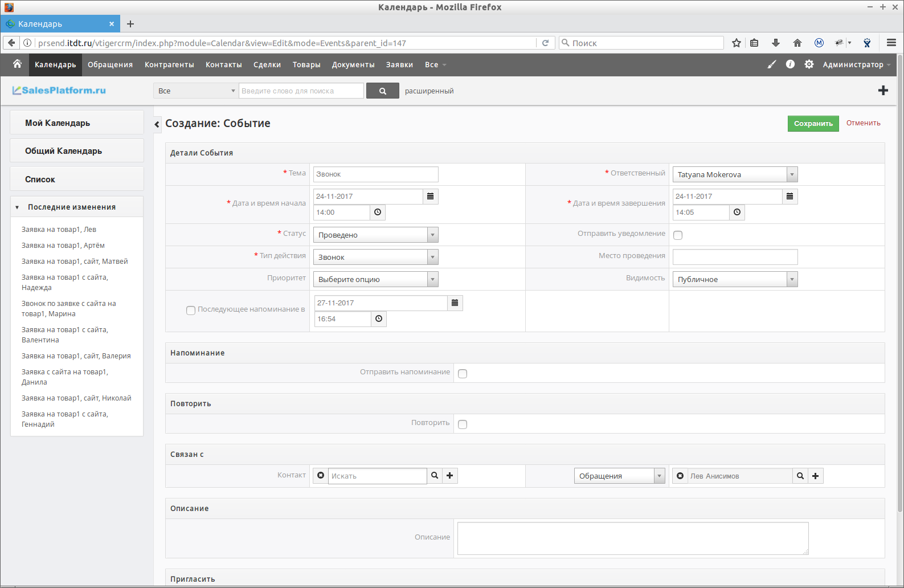Tick Последующее напоминание в checkbox
Image resolution: width=904 pixels, height=588 pixels.
pyautogui.click(x=191, y=311)
